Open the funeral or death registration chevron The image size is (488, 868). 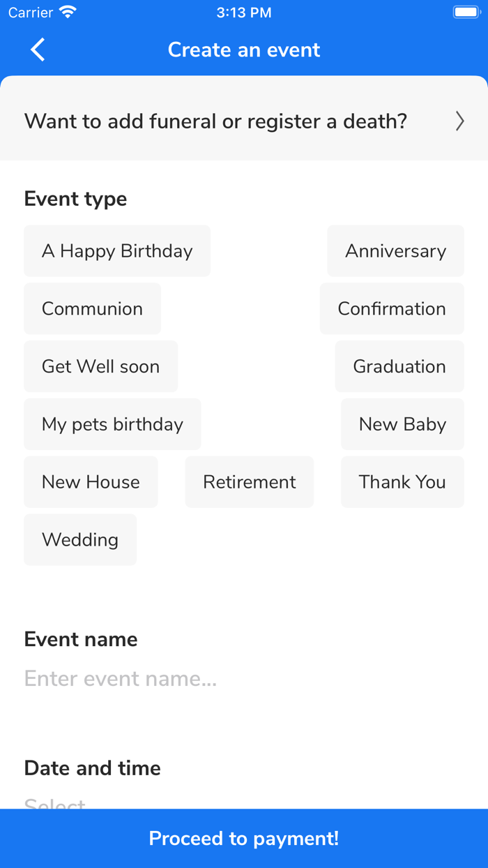click(459, 121)
